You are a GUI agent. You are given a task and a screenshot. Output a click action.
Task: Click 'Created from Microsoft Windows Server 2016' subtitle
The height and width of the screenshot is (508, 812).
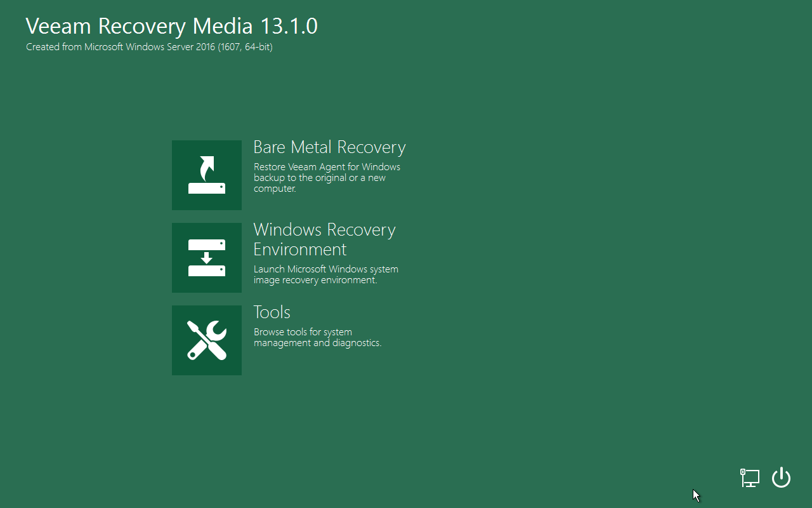tap(149, 47)
